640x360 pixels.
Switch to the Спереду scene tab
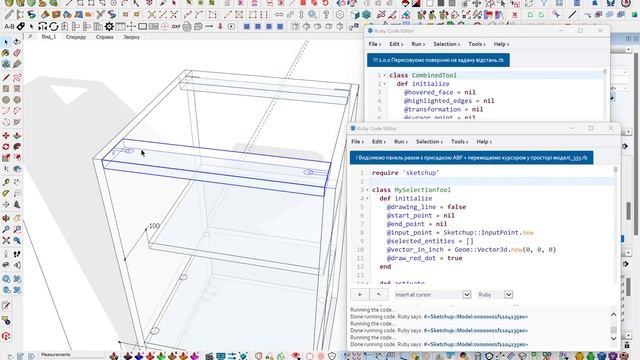coord(76,37)
